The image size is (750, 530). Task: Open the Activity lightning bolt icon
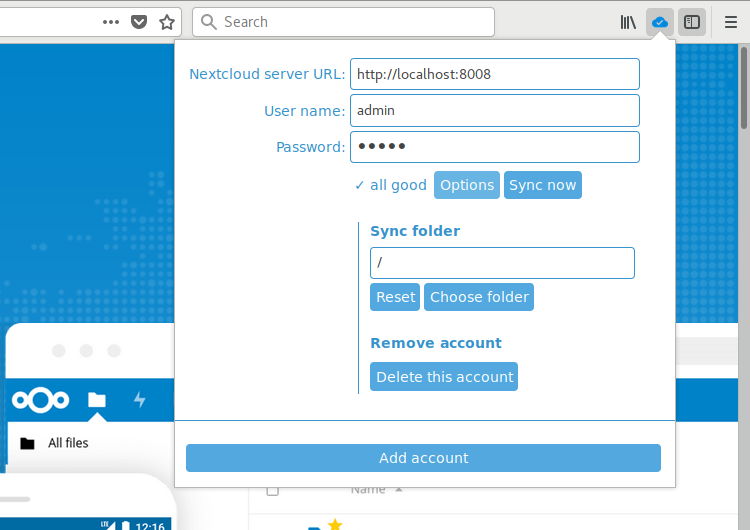click(x=140, y=399)
